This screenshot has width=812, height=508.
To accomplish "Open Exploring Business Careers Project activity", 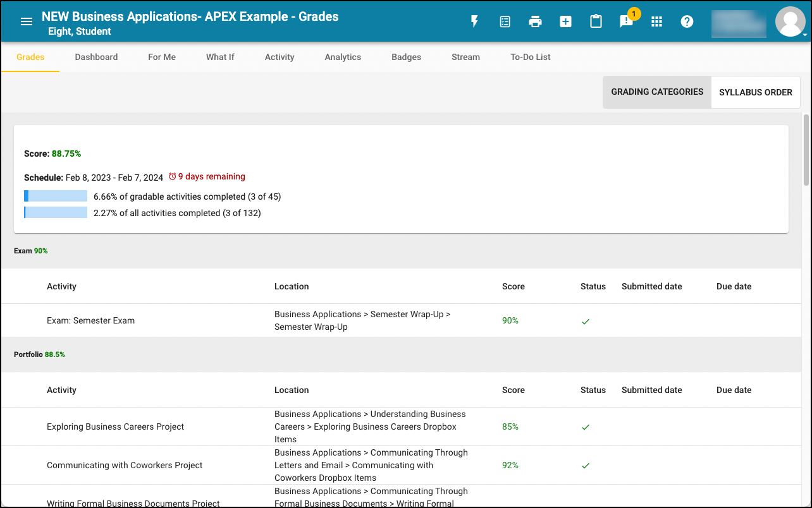I will click(x=115, y=426).
